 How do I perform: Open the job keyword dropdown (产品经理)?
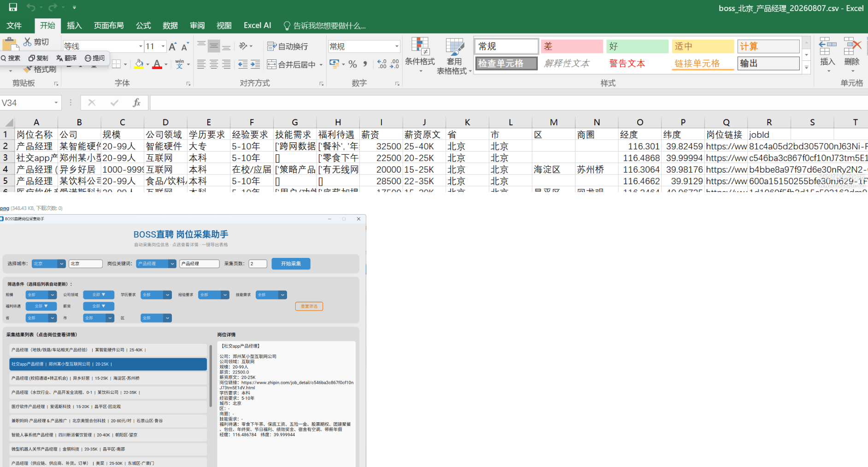coord(156,263)
